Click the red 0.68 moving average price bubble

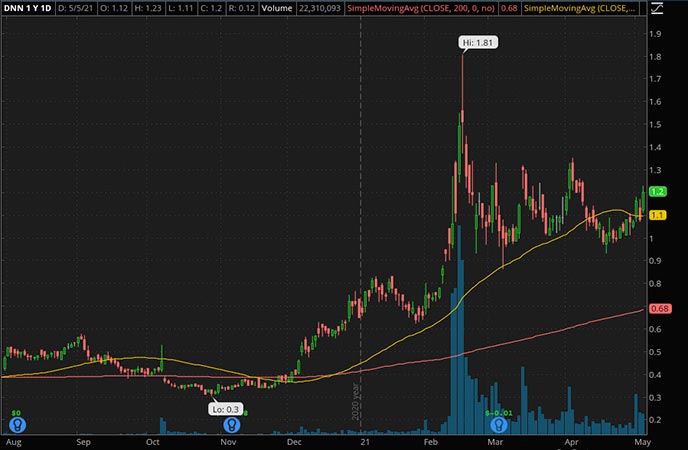(657, 309)
